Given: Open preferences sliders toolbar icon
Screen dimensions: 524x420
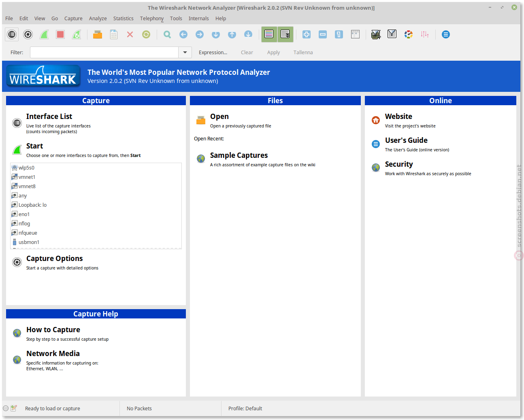Looking at the screenshot, I should (x=425, y=34).
